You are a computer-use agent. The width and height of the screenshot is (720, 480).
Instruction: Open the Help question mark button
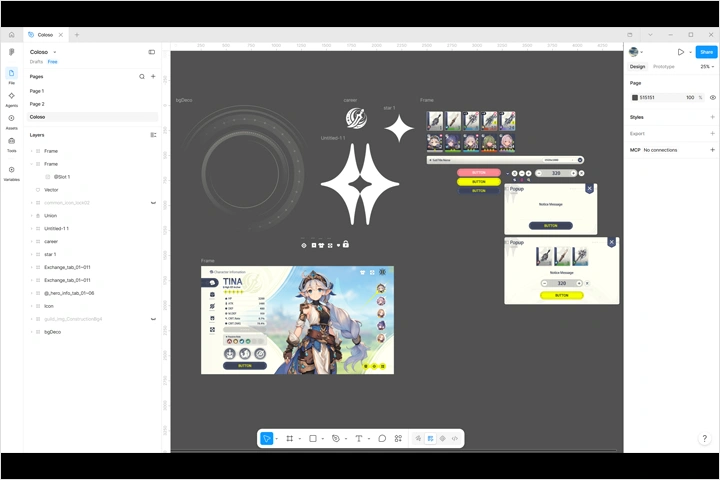coord(704,439)
